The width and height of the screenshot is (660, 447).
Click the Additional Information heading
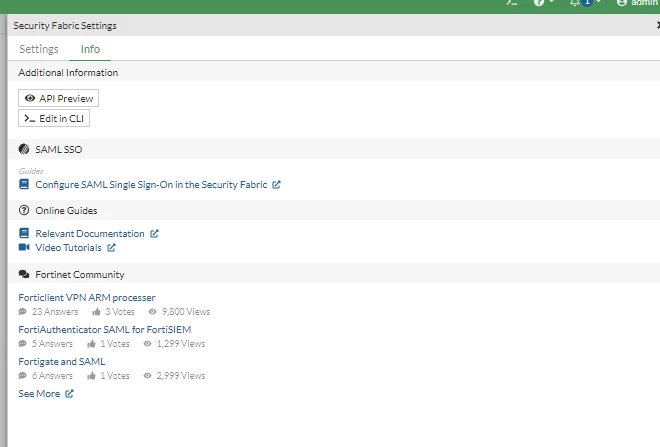click(x=68, y=73)
